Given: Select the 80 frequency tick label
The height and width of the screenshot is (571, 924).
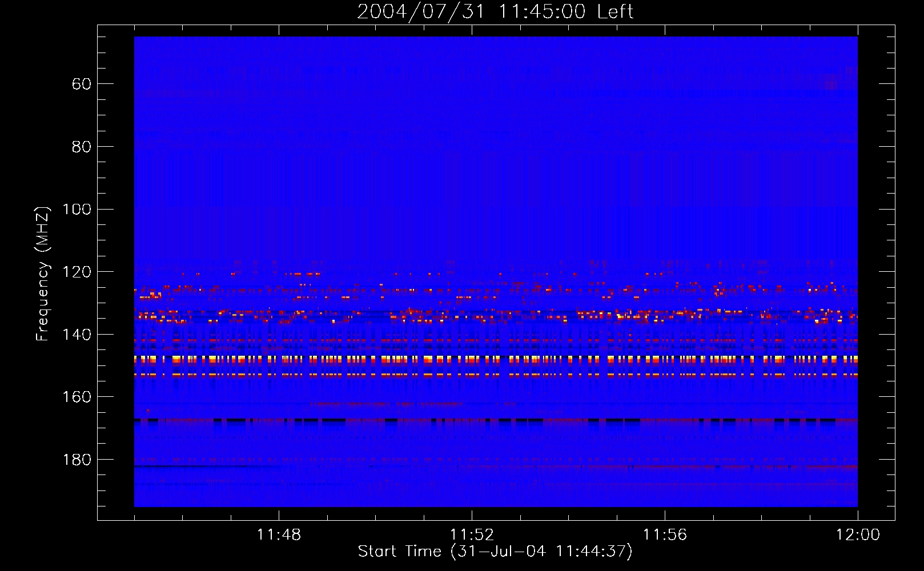Looking at the screenshot, I should click(82, 147).
